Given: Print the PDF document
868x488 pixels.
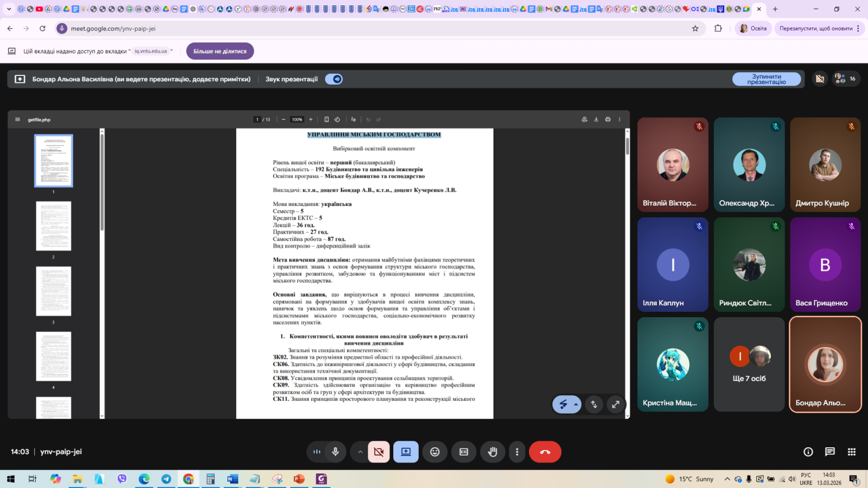Looking at the screenshot, I should click(608, 119).
